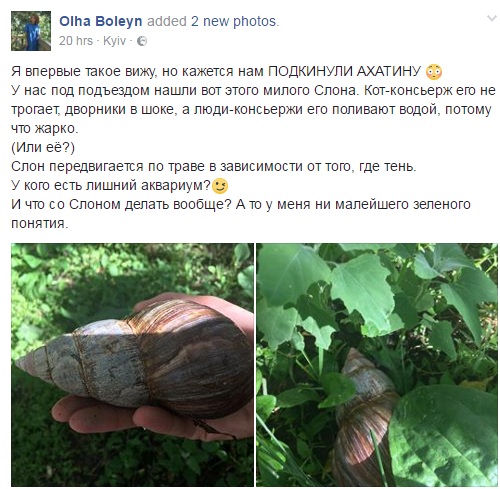This screenshot has width=500, height=489.
Task: Open the Kyiv location link
Action: (x=114, y=41)
